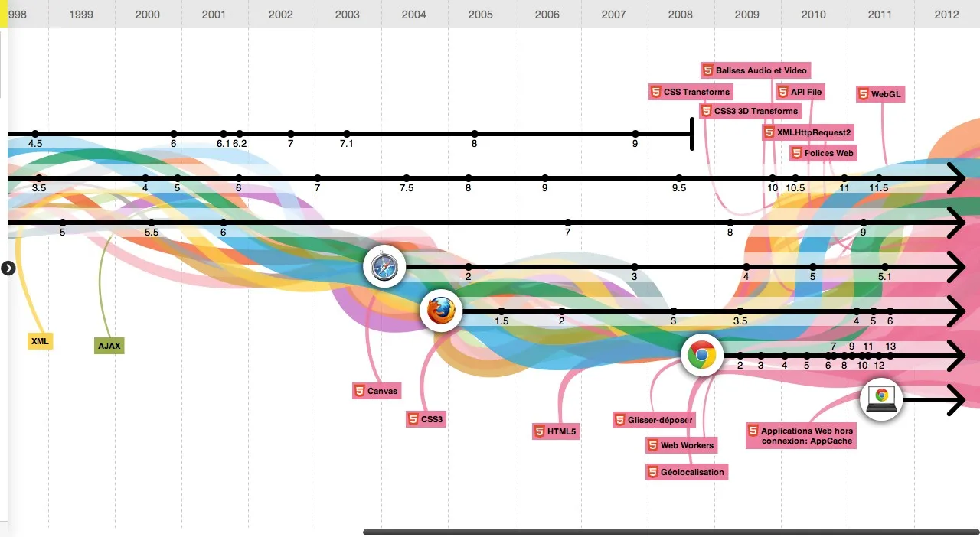Click the 2008 year header
Image resolution: width=980 pixels, height=537 pixels.
(x=681, y=14)
